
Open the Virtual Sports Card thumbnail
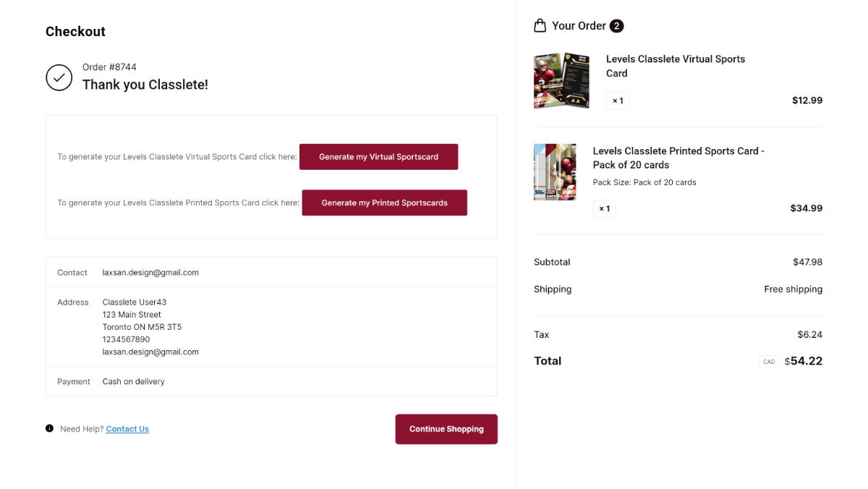[557, 80]
